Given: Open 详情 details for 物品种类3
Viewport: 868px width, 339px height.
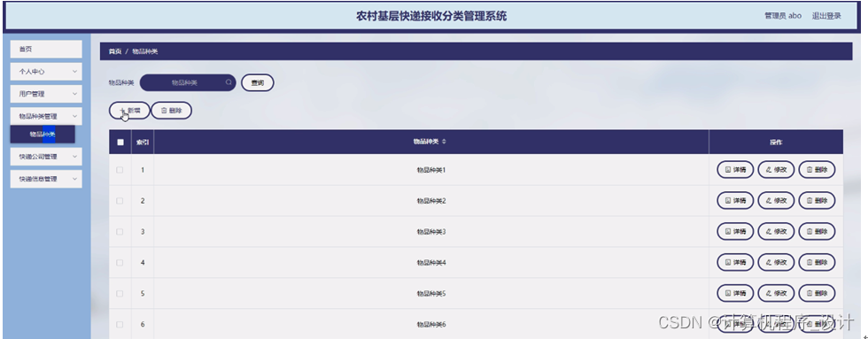Looking at the screenshot, I should pos(735,232).
